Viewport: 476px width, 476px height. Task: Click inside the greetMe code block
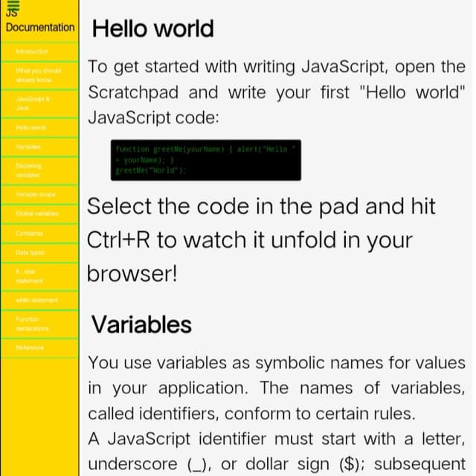[x=206, y=160]
